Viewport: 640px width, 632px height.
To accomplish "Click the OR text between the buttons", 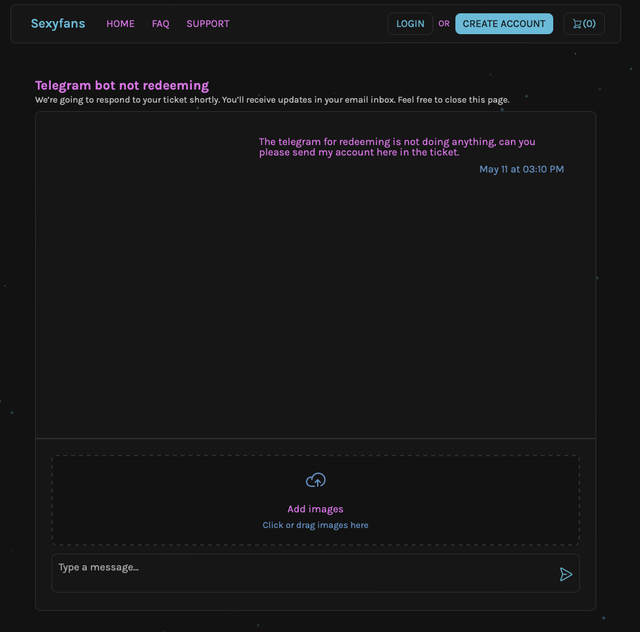I will pyautogui.click(x=444, y=24).
